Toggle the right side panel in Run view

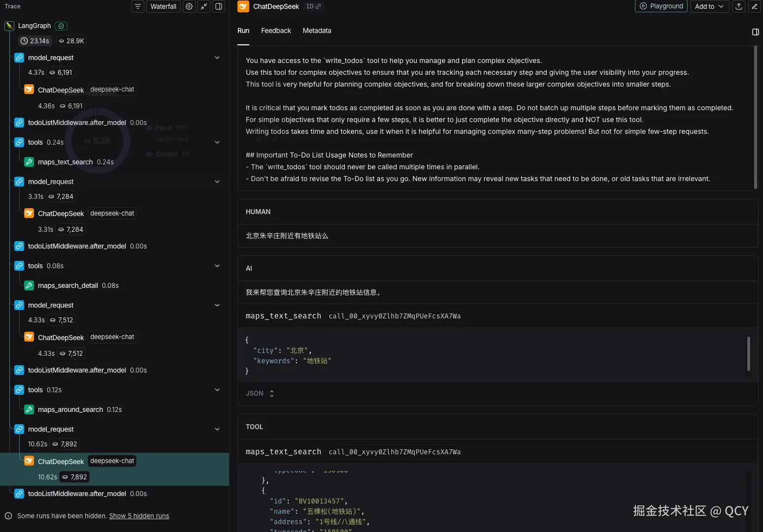click(x=756, y=32)
